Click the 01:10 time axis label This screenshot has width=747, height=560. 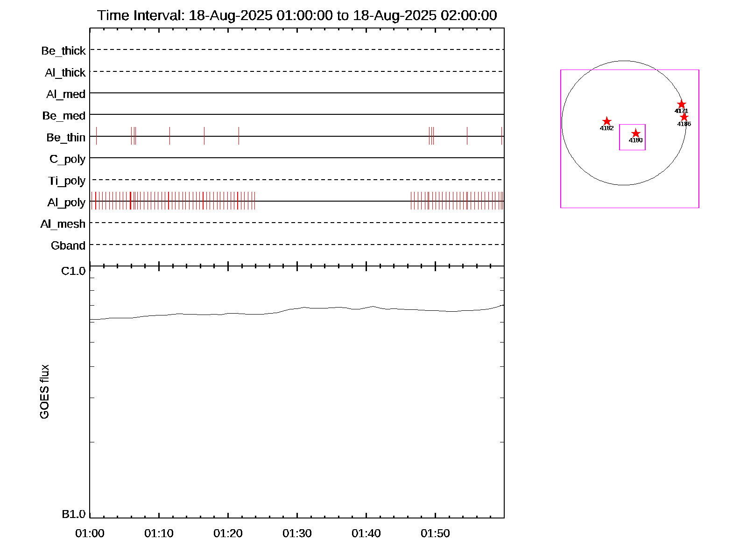(x=159, y=533)
